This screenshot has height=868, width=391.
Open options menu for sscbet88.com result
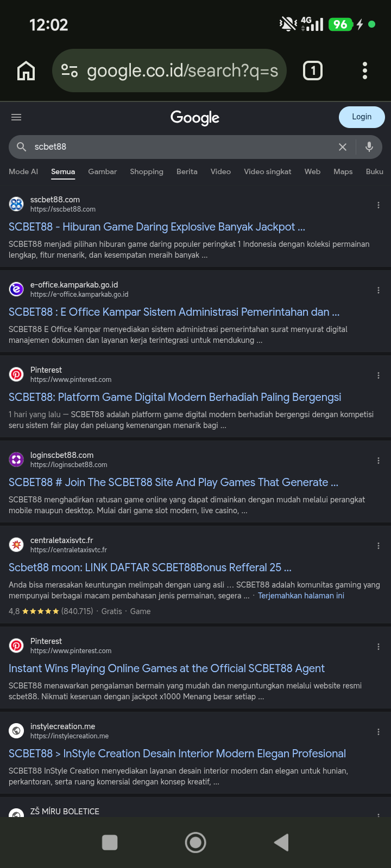point(379,205)
